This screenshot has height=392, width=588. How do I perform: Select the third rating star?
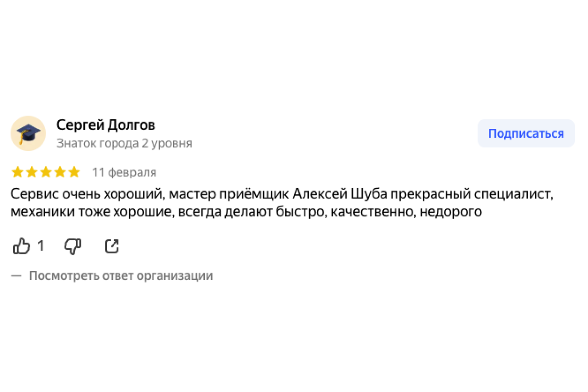pos(46,172)
